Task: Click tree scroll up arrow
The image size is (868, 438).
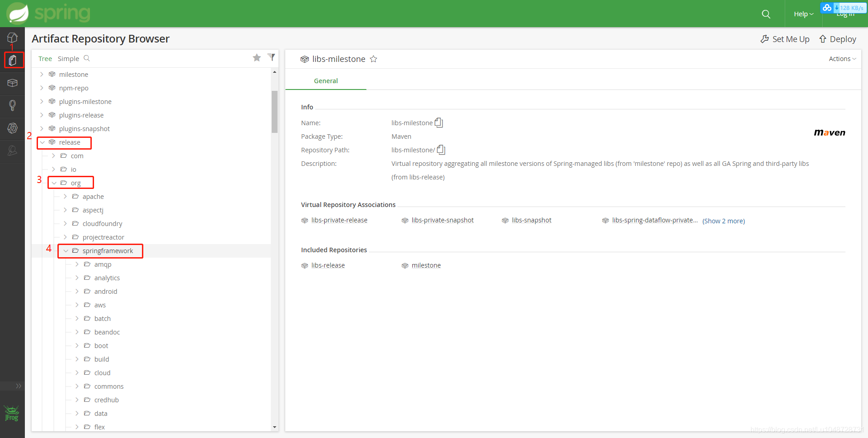Action: coord(274,72)
